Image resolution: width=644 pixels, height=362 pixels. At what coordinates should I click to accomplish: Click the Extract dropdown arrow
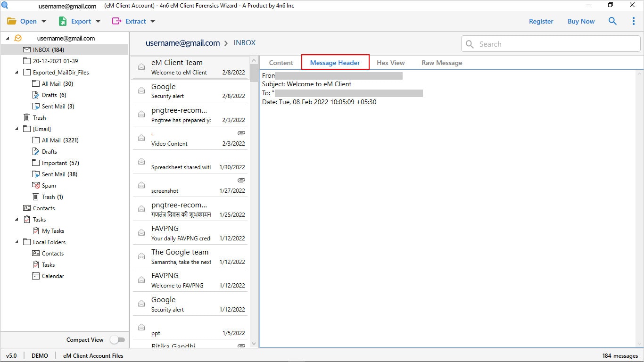pyautogui.click(x=152, y=21)
